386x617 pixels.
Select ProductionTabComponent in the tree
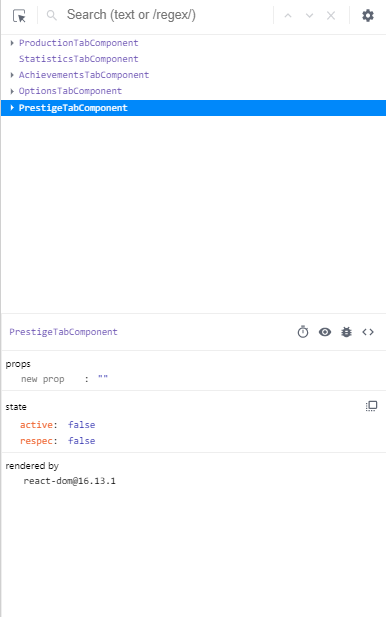[x=79, y=43]
